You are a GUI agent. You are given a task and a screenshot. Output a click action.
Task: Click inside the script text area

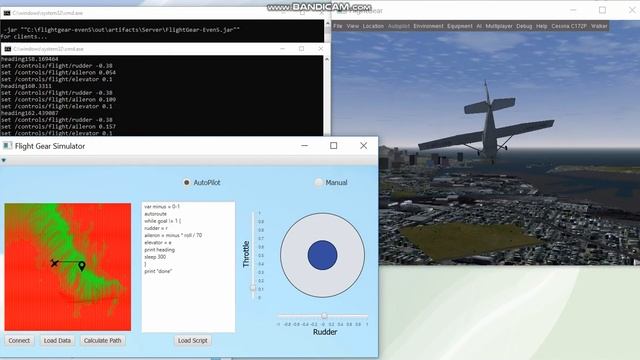pyautogui.click(x=188, y=267)
